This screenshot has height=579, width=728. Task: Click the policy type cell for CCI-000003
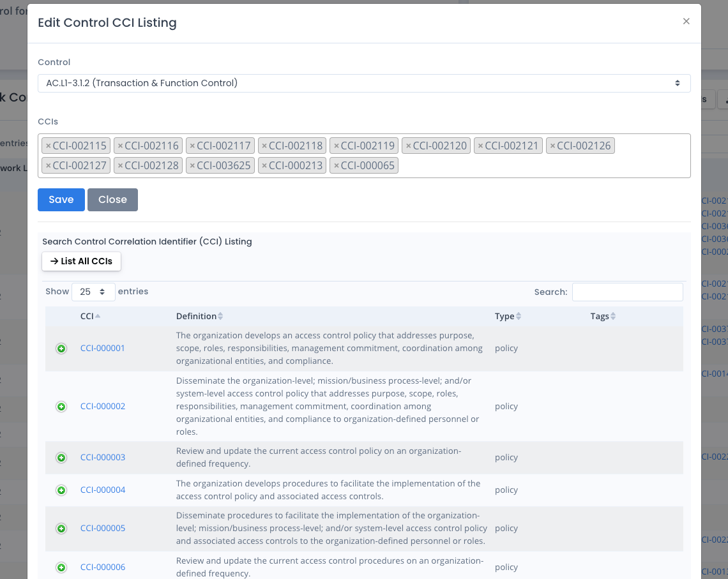pos(506,458)
